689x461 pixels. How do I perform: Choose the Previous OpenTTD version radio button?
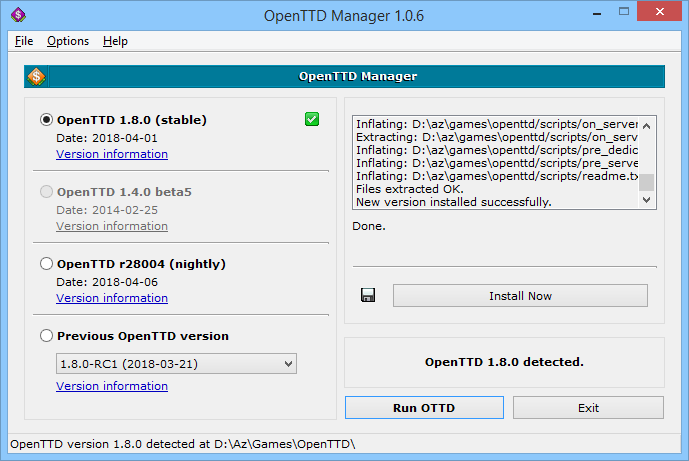pos(46,336)
